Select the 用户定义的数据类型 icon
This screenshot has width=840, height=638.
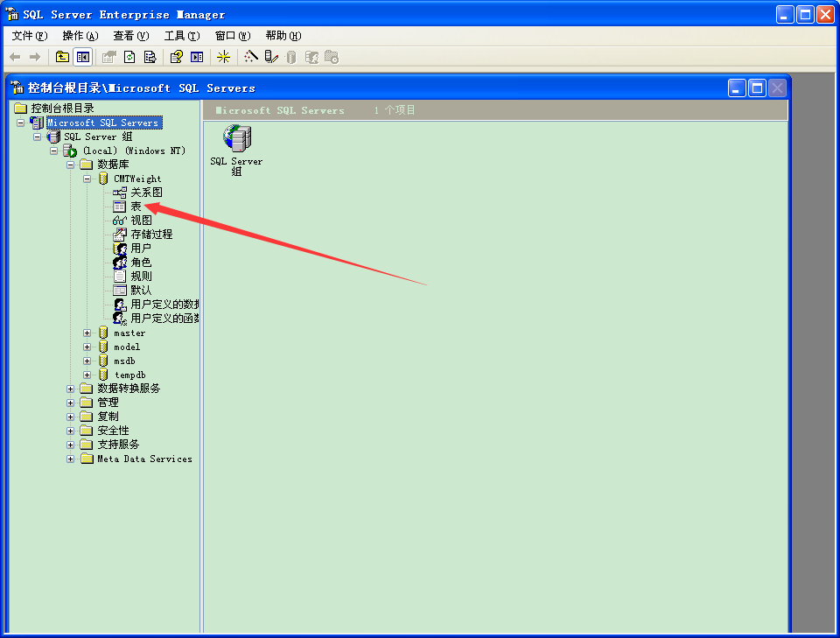(120, 305)
